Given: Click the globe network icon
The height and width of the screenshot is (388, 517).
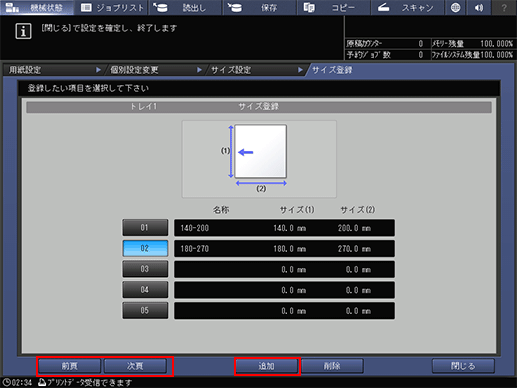Looking at the screenshot, I should tap(455, 7).
